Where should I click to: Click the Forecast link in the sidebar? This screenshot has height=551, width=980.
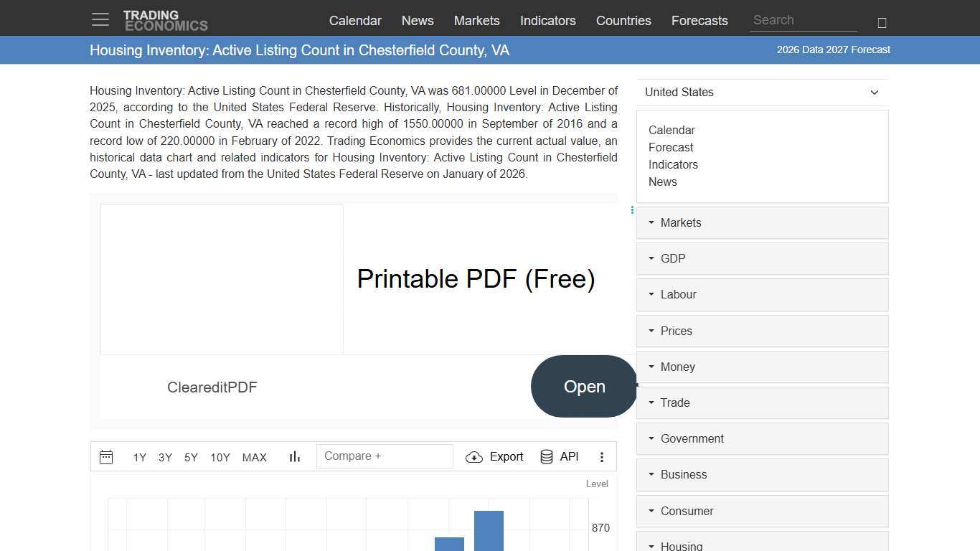click(671, 147)
